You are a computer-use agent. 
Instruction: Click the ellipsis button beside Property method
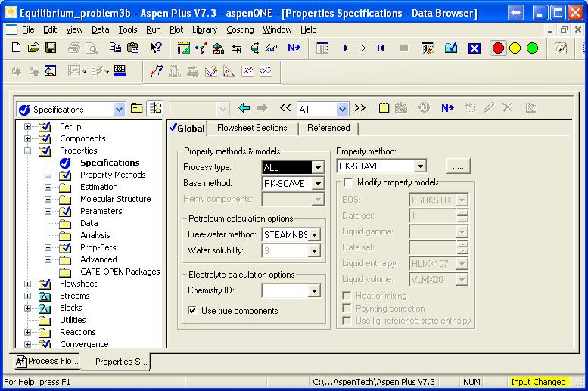(x=458, y=166)
